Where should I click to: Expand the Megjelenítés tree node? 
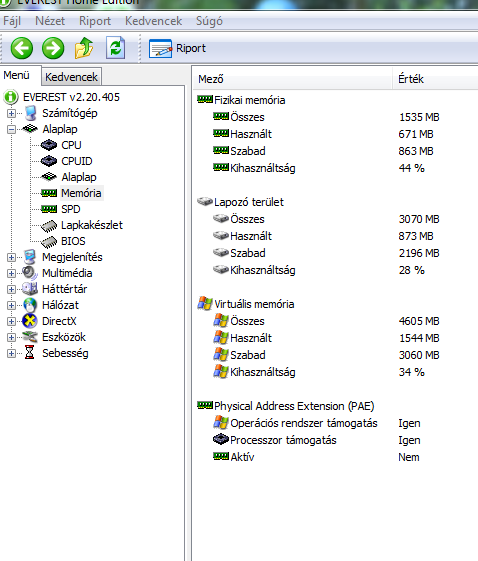pyautogui.click(x=11, y=257)
